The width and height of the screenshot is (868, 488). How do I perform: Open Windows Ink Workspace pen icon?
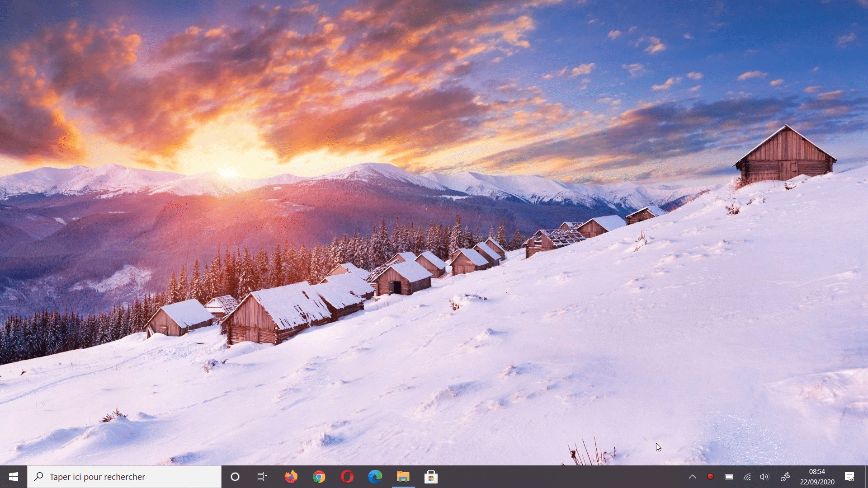tap(785, 477)
